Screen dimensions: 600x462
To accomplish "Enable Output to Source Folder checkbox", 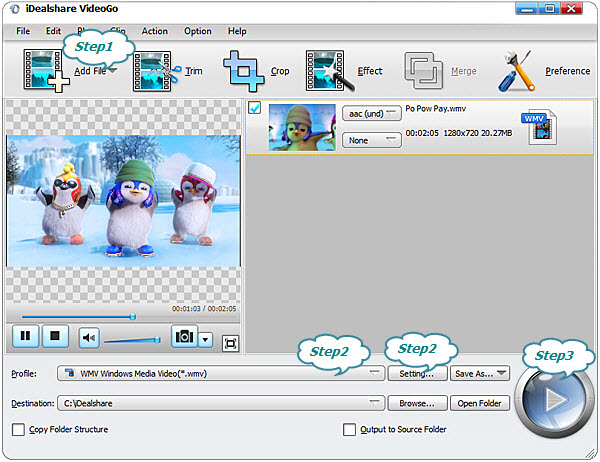I will (x=349, y=429).
